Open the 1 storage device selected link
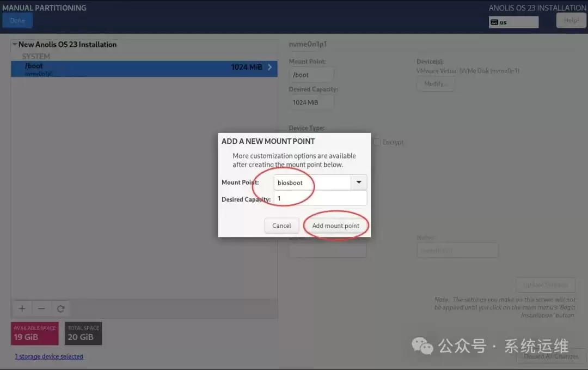The height and width of the screenshot is (370, 588). point(49,356)
